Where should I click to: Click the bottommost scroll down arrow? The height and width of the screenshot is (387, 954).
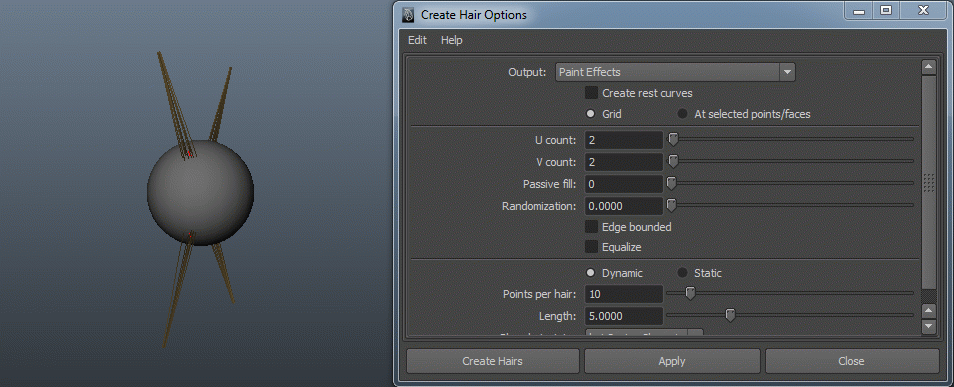pyautogui.click(x=928, y=327)
